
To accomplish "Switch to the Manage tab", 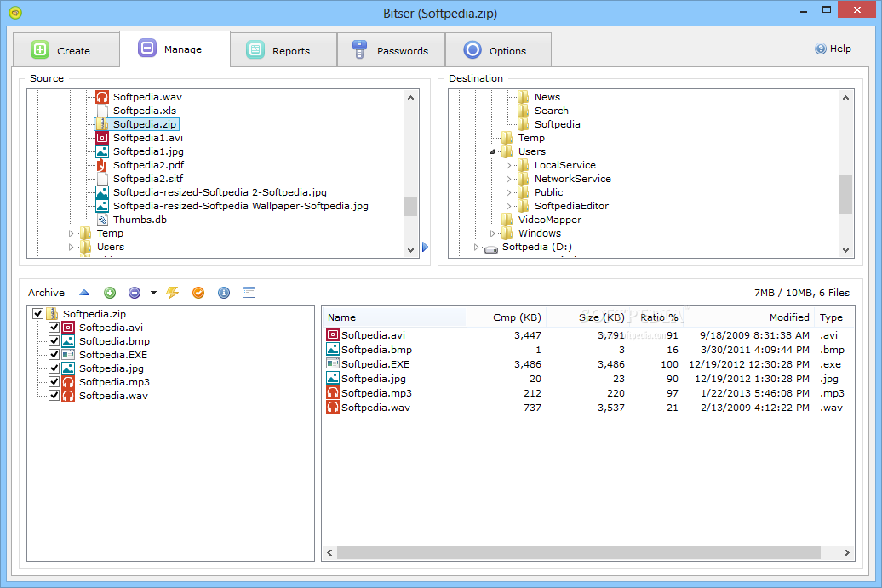I will (175, 49).
